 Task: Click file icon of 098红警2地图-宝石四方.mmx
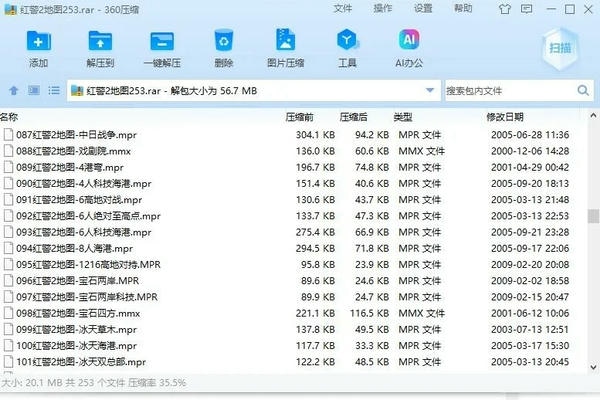(x=8, y=313)
